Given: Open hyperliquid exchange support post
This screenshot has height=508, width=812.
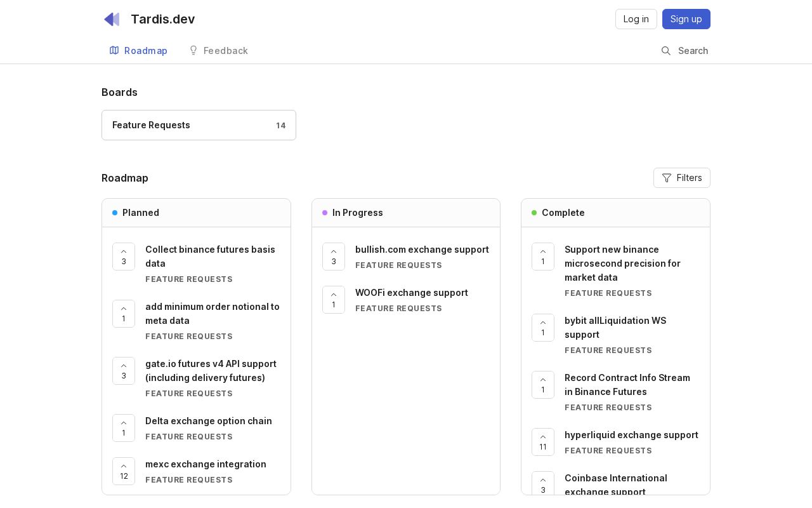Looking at the screenshot, I should [x=631, y=435].
